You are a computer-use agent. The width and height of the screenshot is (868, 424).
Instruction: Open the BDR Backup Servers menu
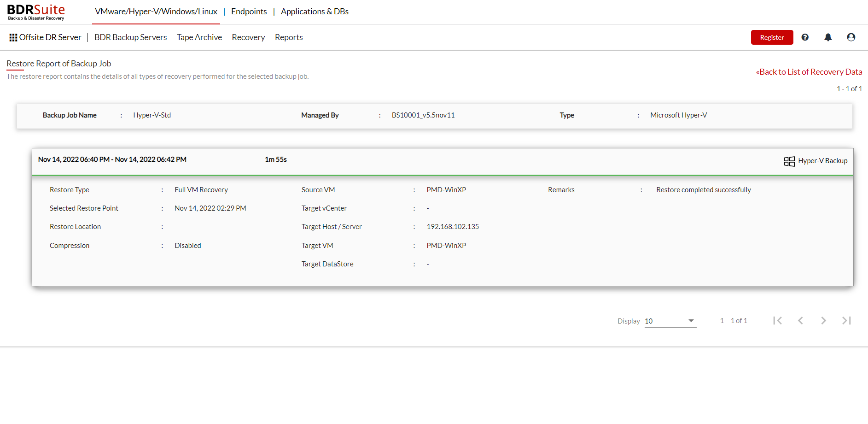(x=131, y=37)
